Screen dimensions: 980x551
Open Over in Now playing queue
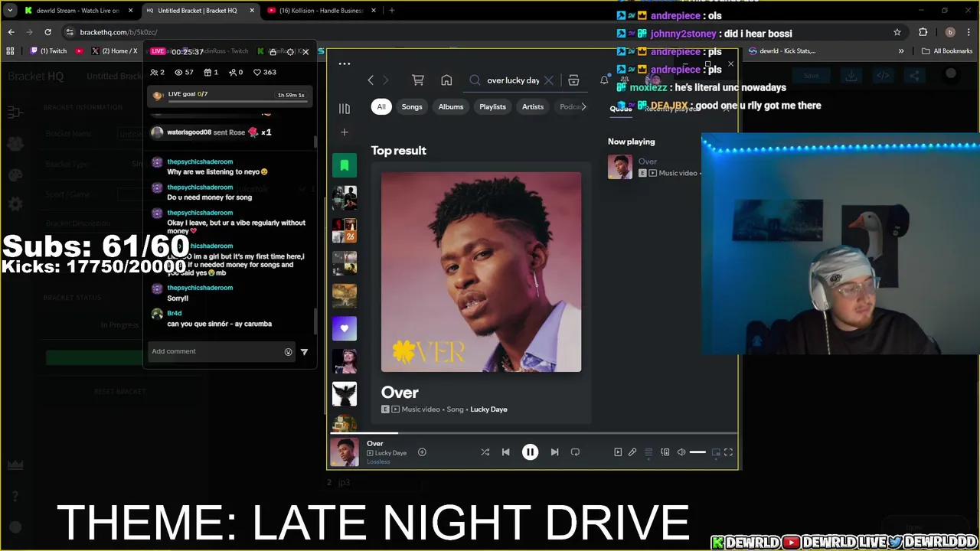[655, 167]
